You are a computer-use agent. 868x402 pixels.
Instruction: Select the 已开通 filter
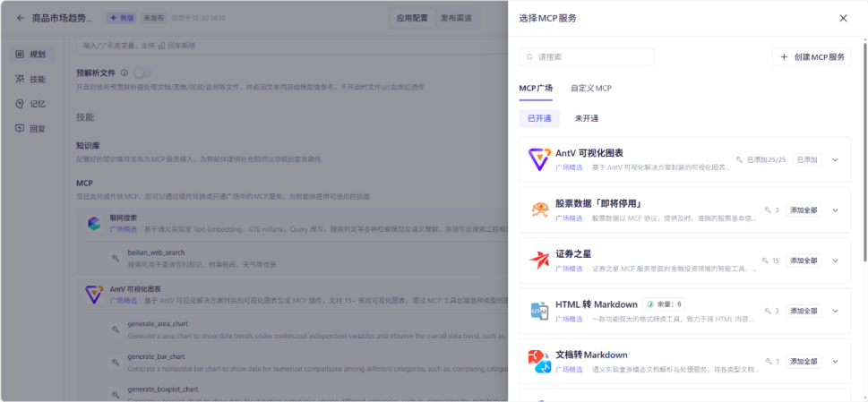point(539,118)
